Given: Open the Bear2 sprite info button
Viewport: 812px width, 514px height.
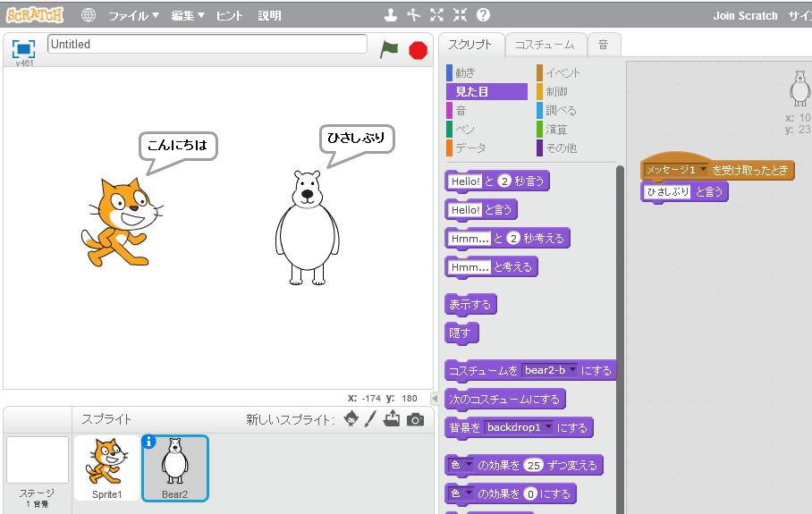Looking at the screenshot, I should pyautogui.click(x=149, y=442).
